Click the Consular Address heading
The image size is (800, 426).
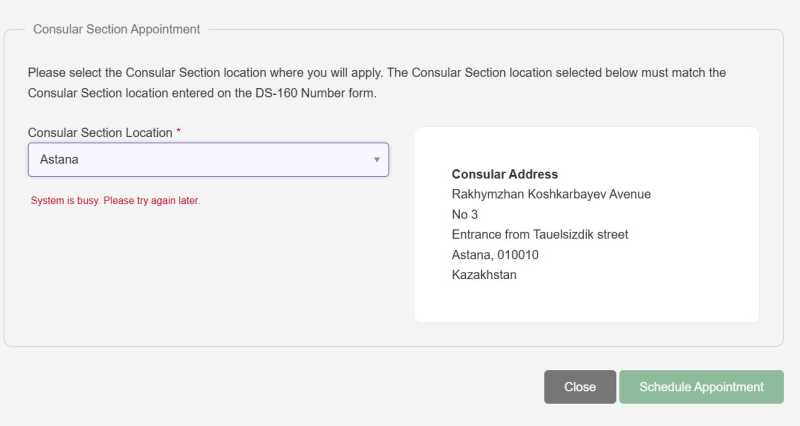(x=505, y=174)
